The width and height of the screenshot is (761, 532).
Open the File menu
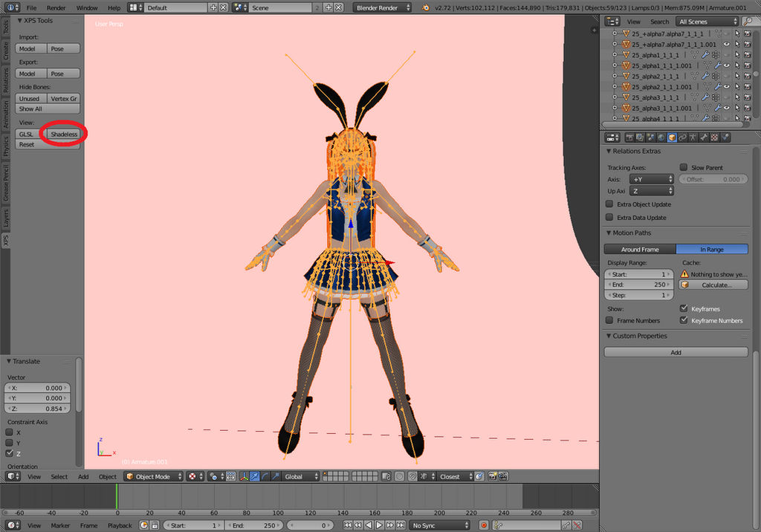[x=31, y=7]
